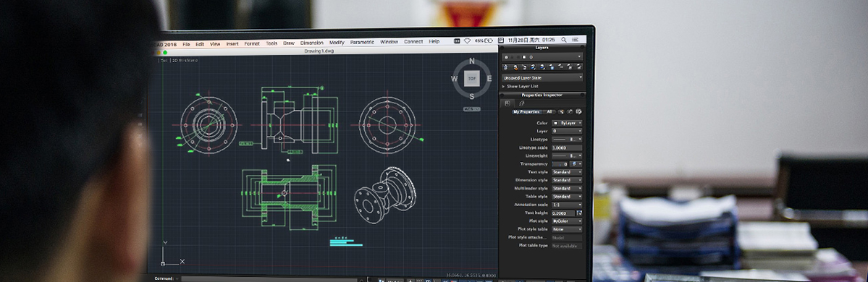Click S on the ViewCube compass

(471, 96)
